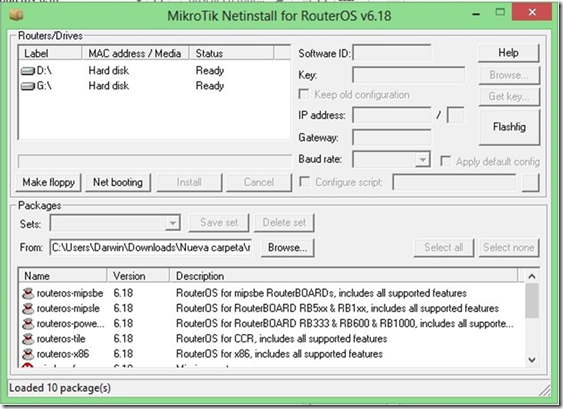Screen dimensions: 563x409
Task: Click Select all packages button
Action: pyautogui.click(x=444, y=247)
